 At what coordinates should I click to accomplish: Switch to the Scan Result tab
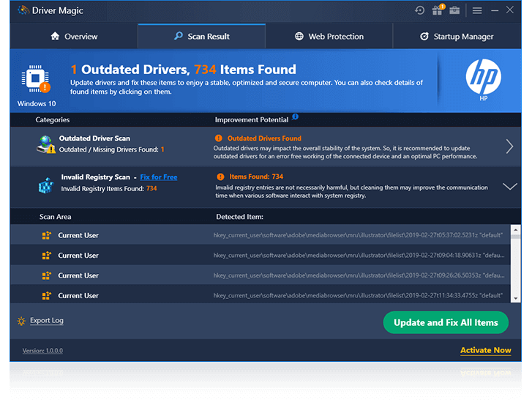[x=201, y=37]
